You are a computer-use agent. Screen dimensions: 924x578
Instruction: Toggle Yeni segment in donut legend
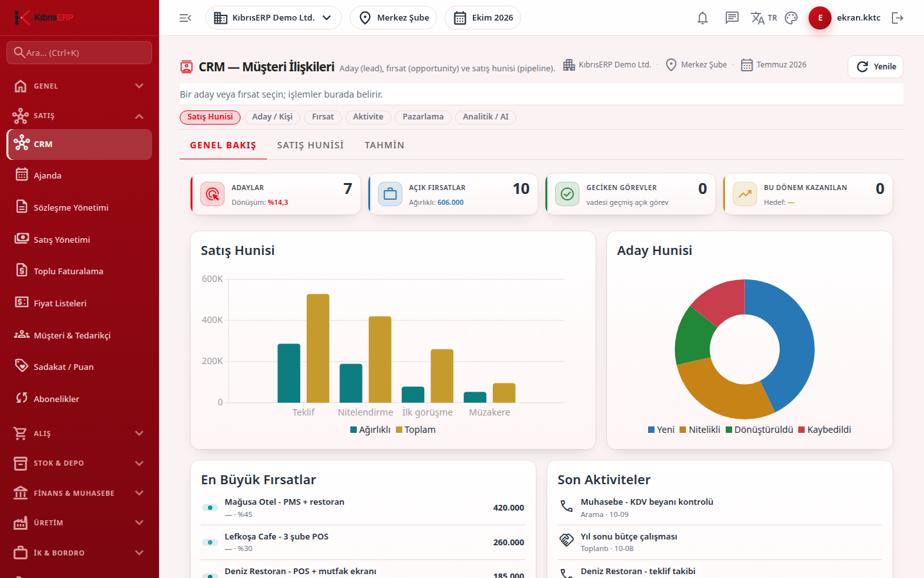661,430
